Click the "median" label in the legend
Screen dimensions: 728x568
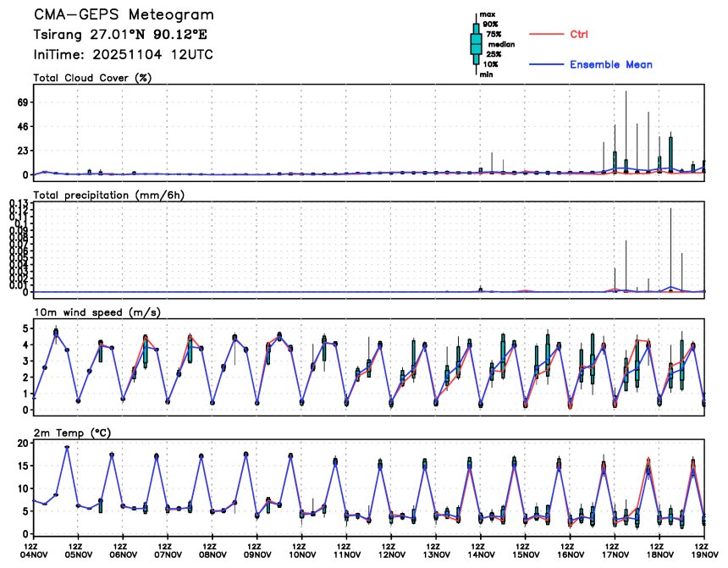click(495, 44)
